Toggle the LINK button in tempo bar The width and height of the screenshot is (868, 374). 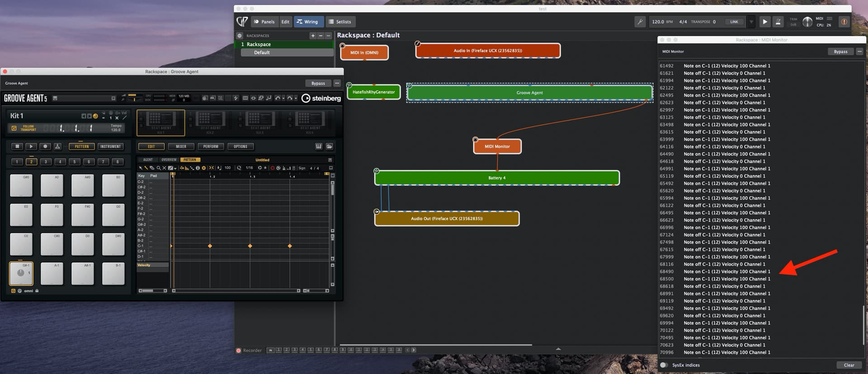click(x=734, y=22)
